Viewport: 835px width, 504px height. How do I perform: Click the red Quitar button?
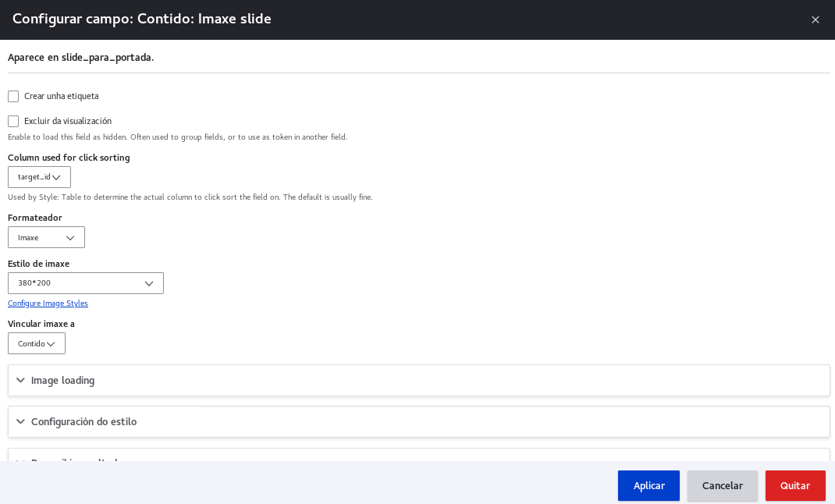(x=795, y=486)
